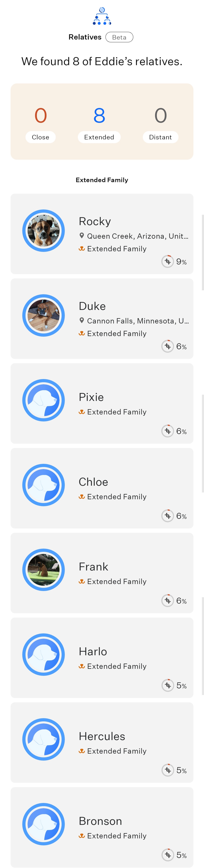Open Rocky's profile photo

pyautogui.click(x=44, y=230)
